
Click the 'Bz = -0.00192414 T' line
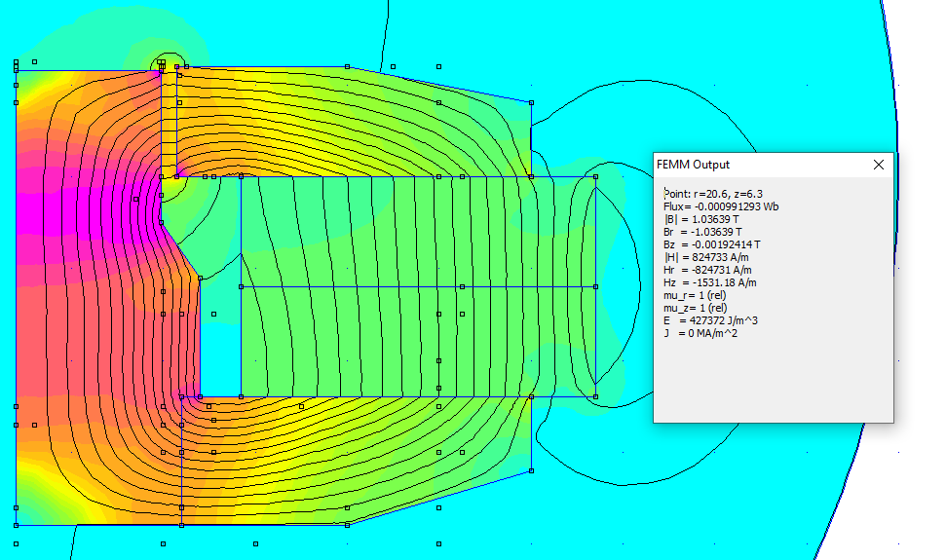click(x=712, y=244)
